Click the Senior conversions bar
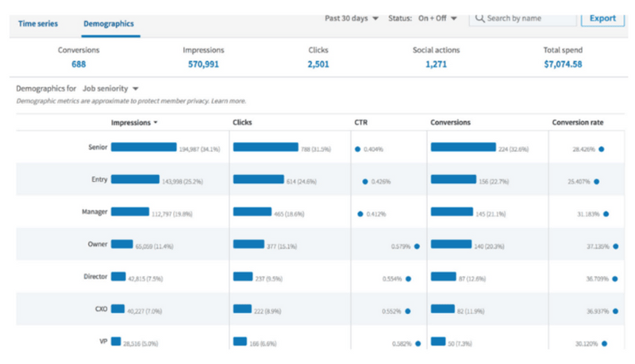Image resolution: width=635 pixels, height=364 pixels. (x=464, y=147)
